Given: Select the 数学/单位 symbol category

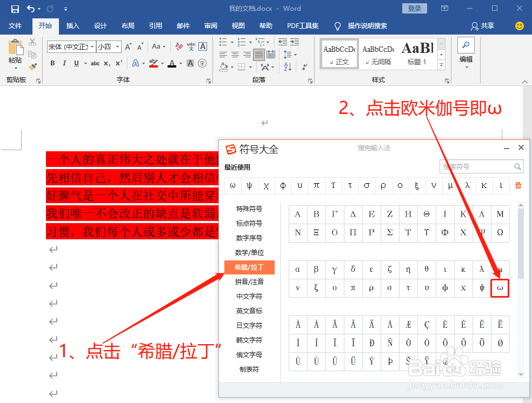Looking at the screenshot, I should click(249, 252).
